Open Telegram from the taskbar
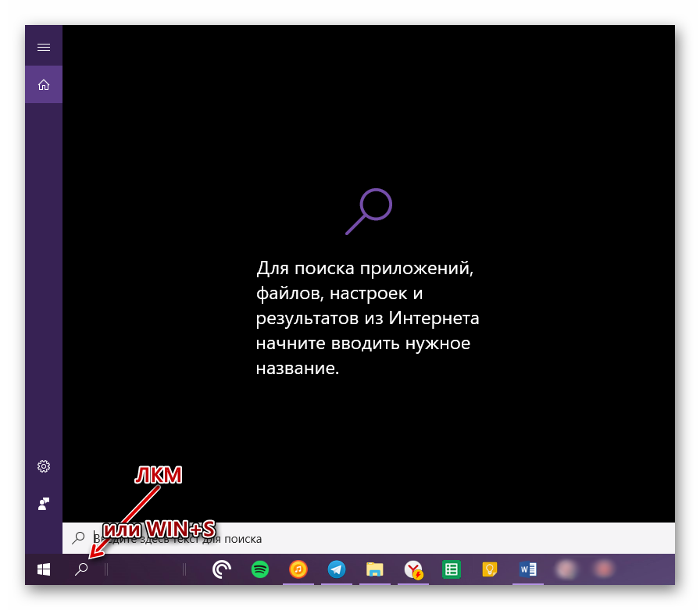This screenshot has width=700, height=610. click(x=336, y=570)
